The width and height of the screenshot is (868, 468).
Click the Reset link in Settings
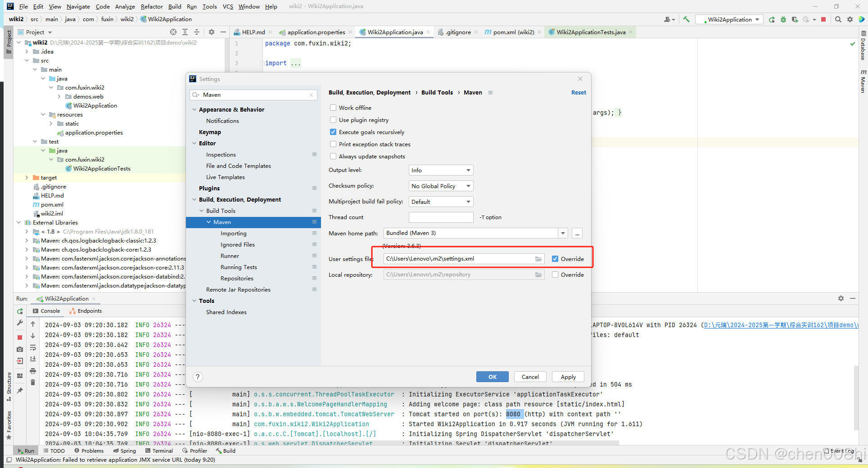point(579,92)
